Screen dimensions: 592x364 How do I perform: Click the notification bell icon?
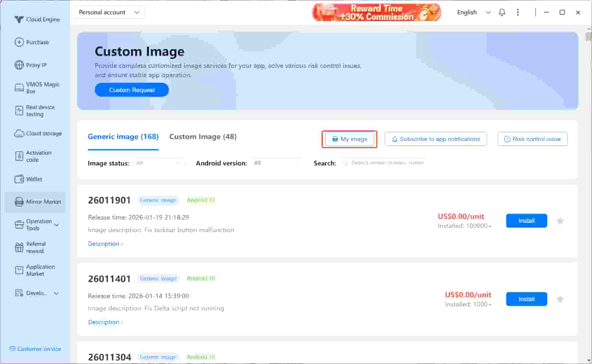point(502,12)
